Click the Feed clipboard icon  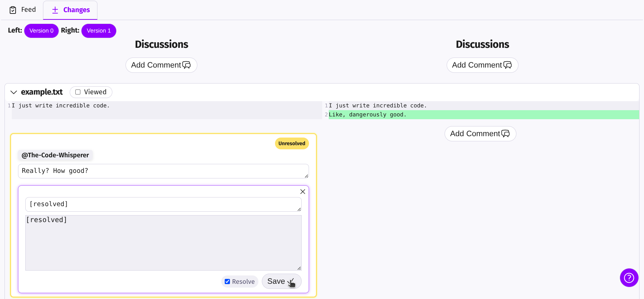click(13, 10)
